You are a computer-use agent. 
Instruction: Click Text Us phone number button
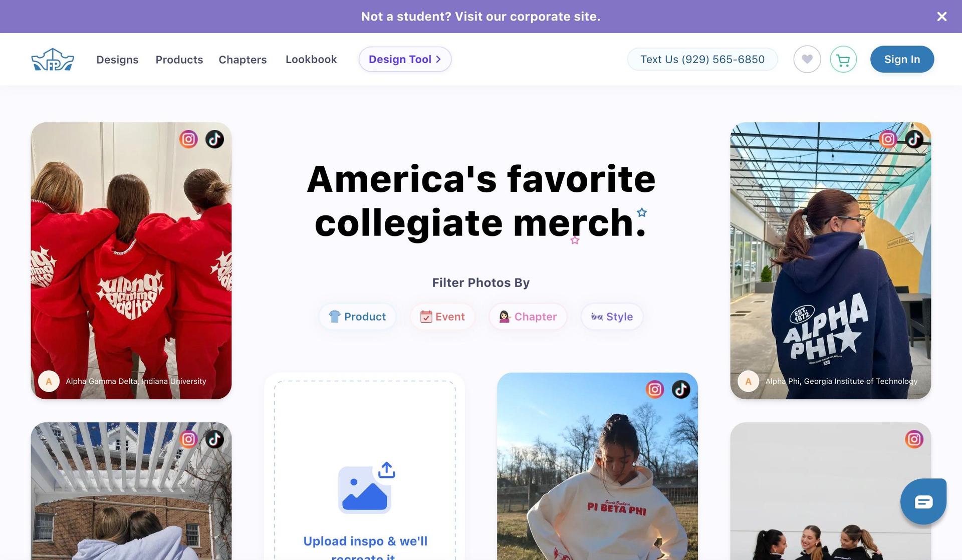point(702,59)
